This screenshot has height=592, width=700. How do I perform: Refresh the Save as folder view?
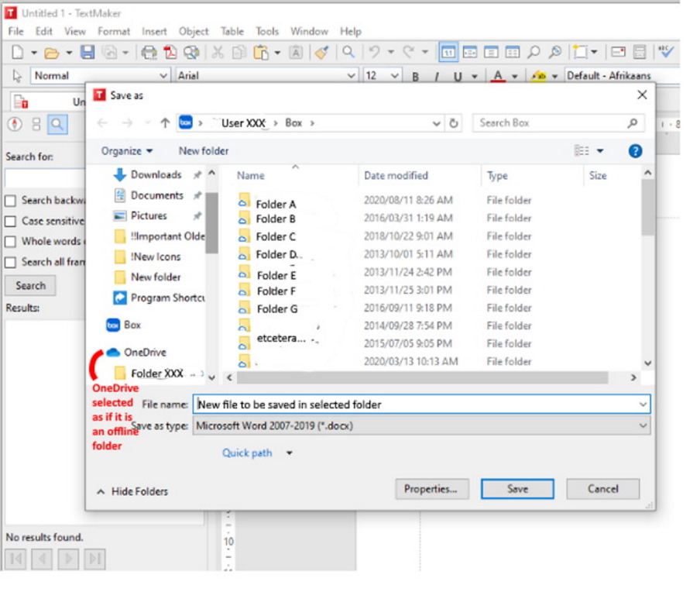(x=454, y=123)
